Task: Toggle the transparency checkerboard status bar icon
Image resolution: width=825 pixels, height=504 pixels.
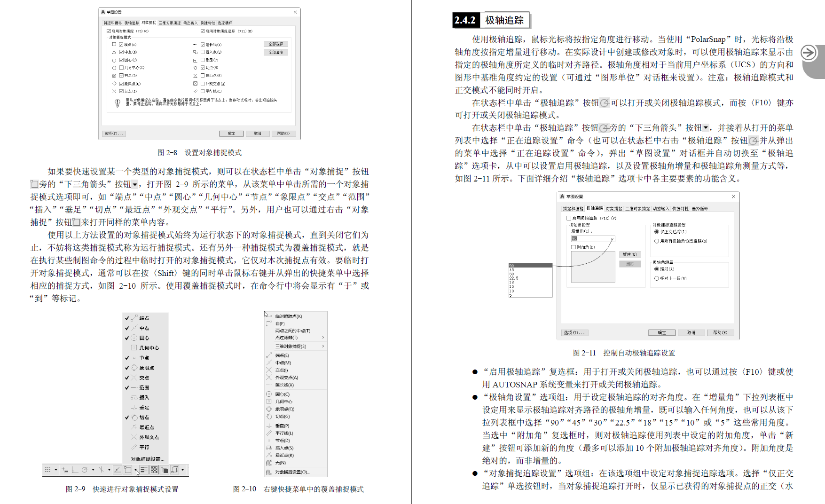Action: click(154, 469)
